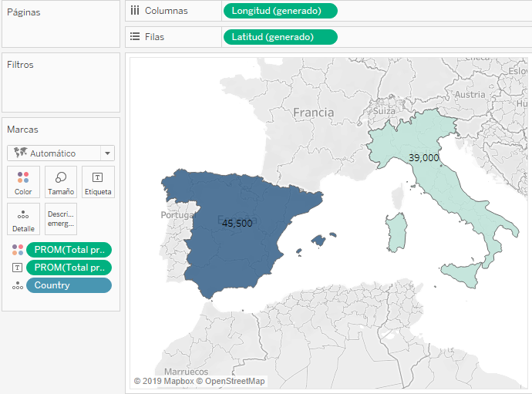Open the Mapbox OpenStreetMap attribution
532x394 pixels.
200,381
